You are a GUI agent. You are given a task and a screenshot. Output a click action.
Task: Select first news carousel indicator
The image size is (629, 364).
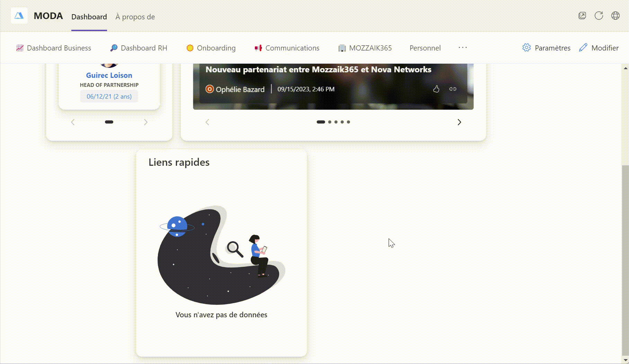321,122
